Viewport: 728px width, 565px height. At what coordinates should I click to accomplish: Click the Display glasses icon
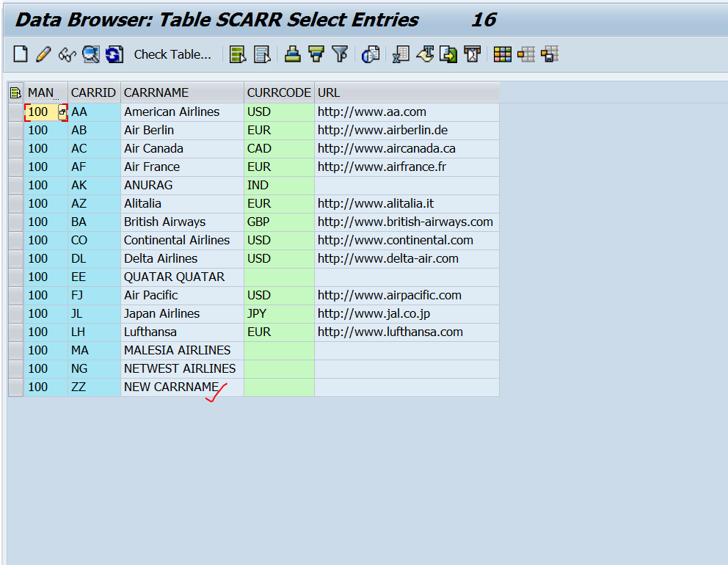[67, 54]
